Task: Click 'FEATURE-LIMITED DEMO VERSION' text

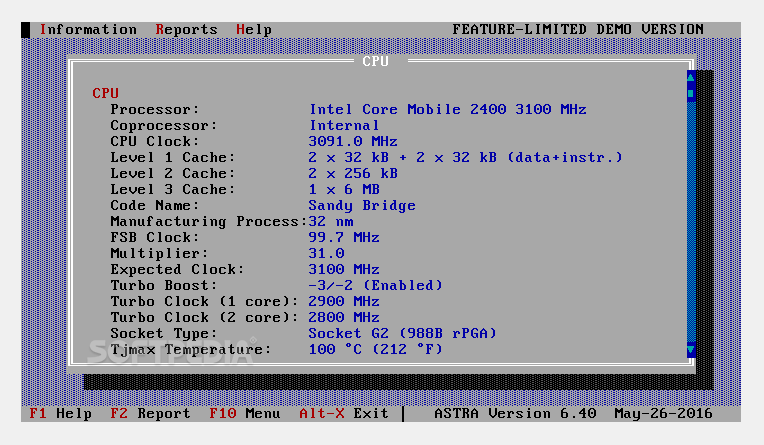Action: 578,30
